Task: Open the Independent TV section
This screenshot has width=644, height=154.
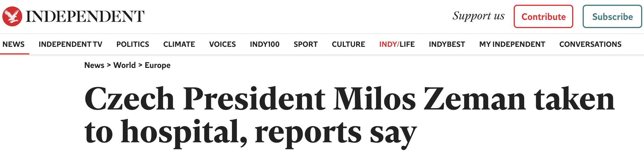Action: tap(70, 44)
